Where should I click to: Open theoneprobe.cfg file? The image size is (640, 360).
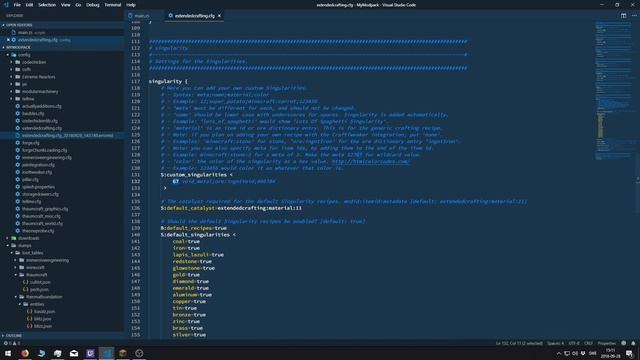point(38,231)
